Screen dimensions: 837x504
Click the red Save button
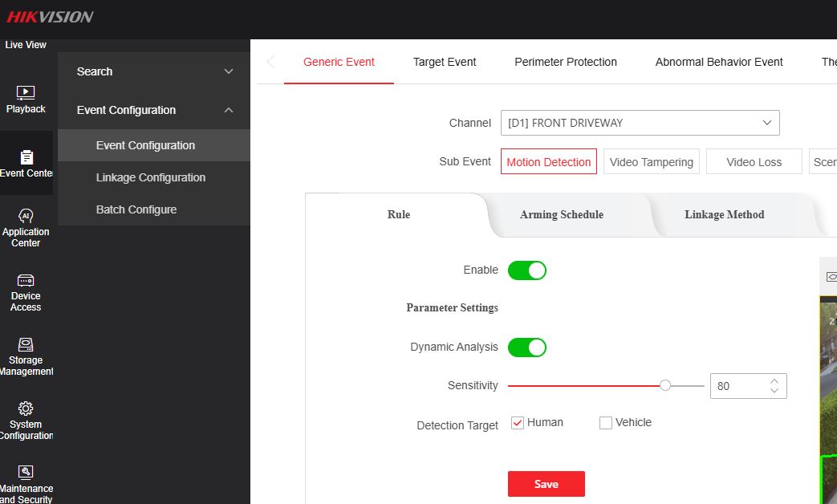pos(546,484)
